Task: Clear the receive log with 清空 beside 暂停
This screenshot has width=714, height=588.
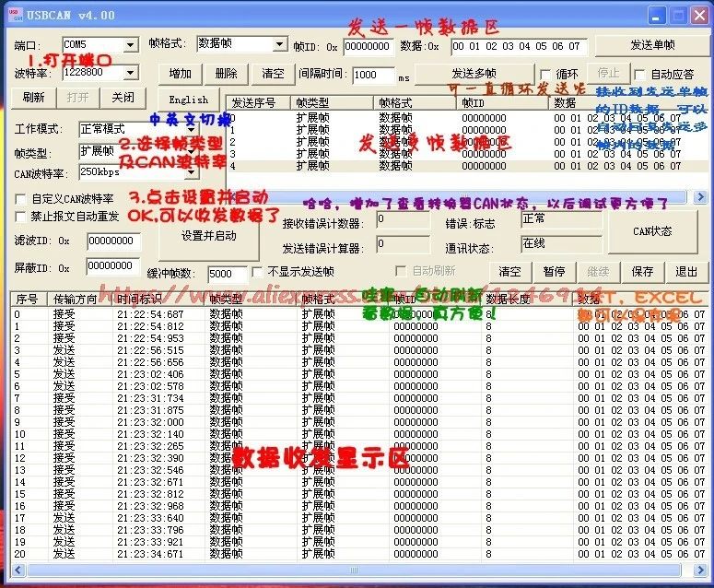Action: point(509,272)
